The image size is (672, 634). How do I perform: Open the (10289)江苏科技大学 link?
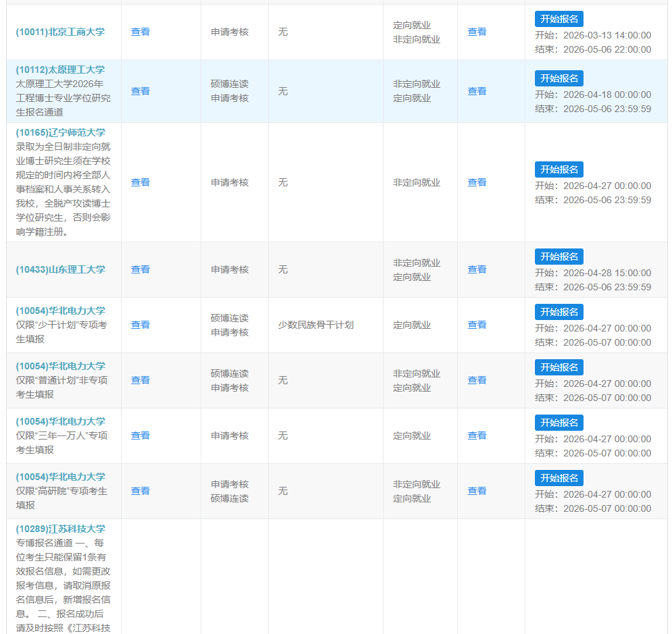[x=60, y=529]
